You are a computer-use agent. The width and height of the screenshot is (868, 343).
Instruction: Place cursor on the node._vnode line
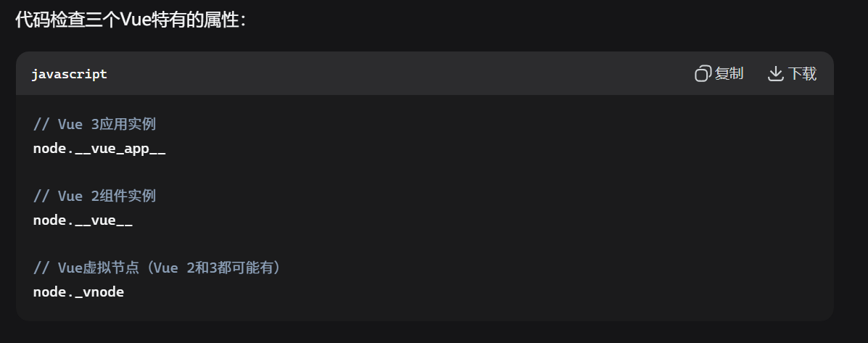coord(78,292)
